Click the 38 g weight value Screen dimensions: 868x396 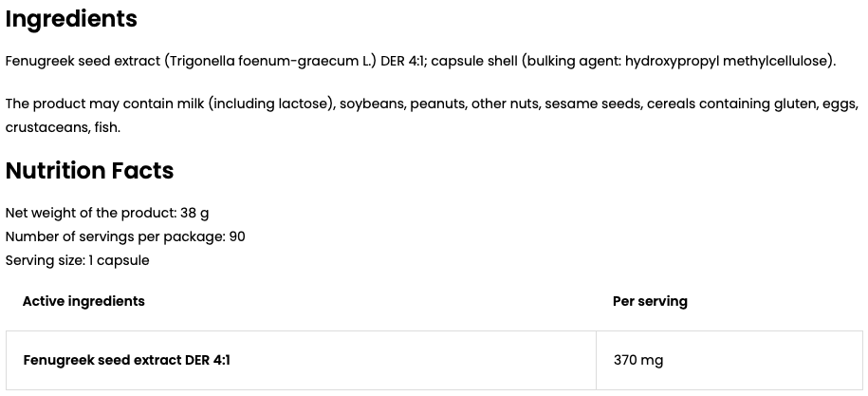click(x=194, y=214)
